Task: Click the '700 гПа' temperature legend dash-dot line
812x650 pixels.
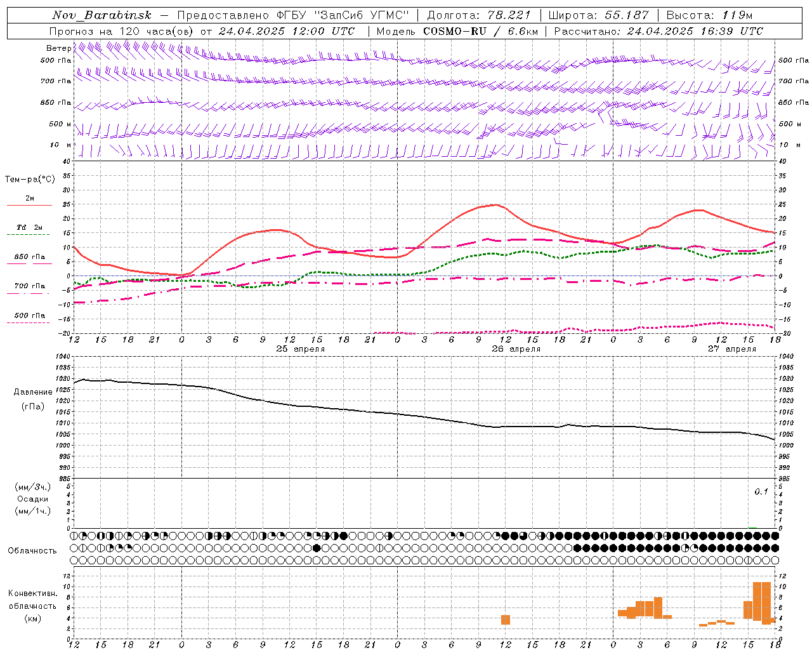Action: coord(29,293)
